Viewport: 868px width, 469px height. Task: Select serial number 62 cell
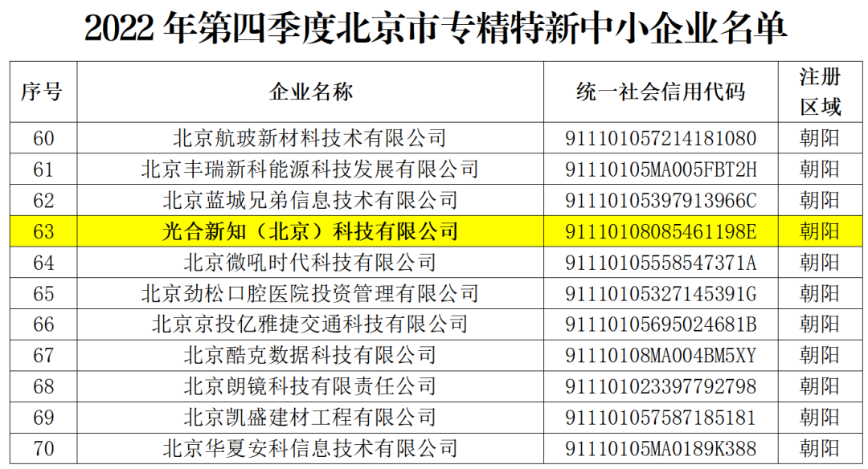(43, 200)
